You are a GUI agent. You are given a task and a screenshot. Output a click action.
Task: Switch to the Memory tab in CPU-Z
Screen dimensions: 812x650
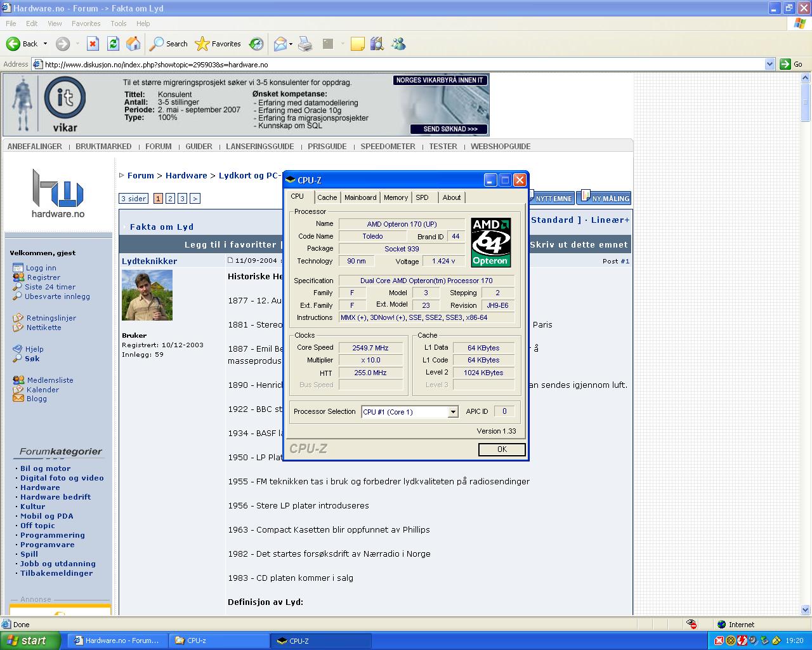pos(396,197)
